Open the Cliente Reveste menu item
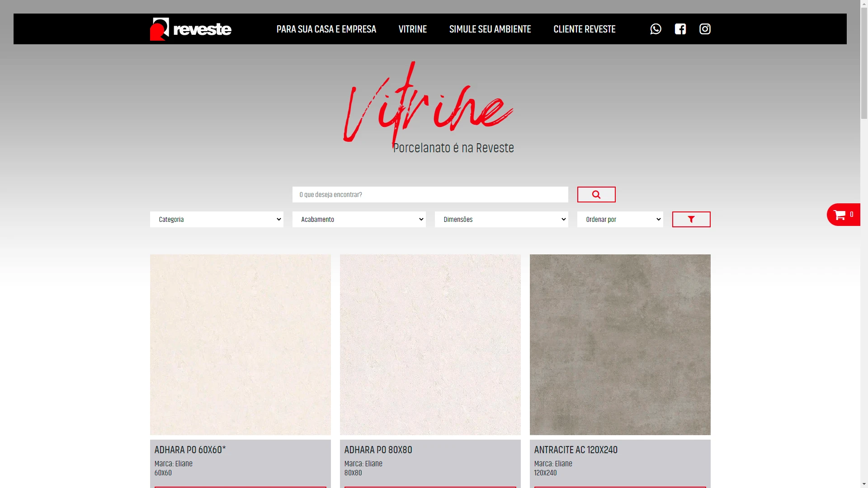 click(585, 29)
